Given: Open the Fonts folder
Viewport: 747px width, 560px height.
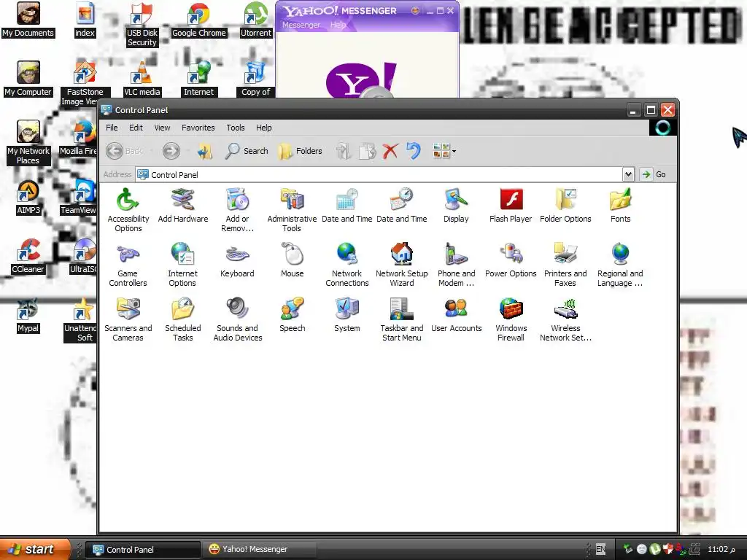Looking at the screenshot, I should tap(620, 206).
